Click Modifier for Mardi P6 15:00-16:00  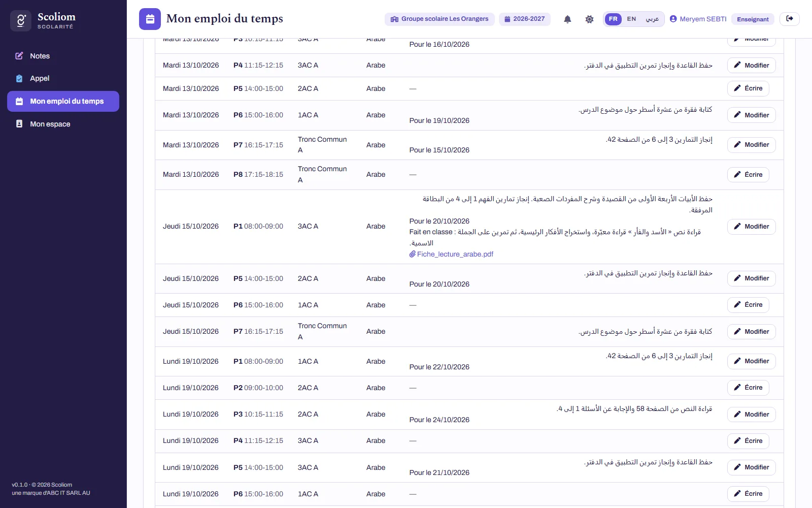(752, 115)
